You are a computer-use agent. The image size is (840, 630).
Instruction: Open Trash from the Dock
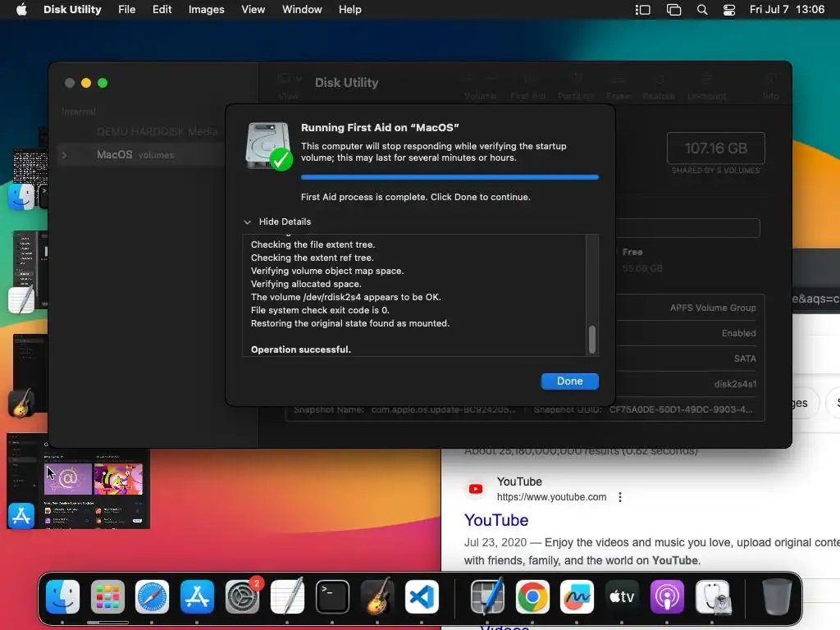coord(777,597)
